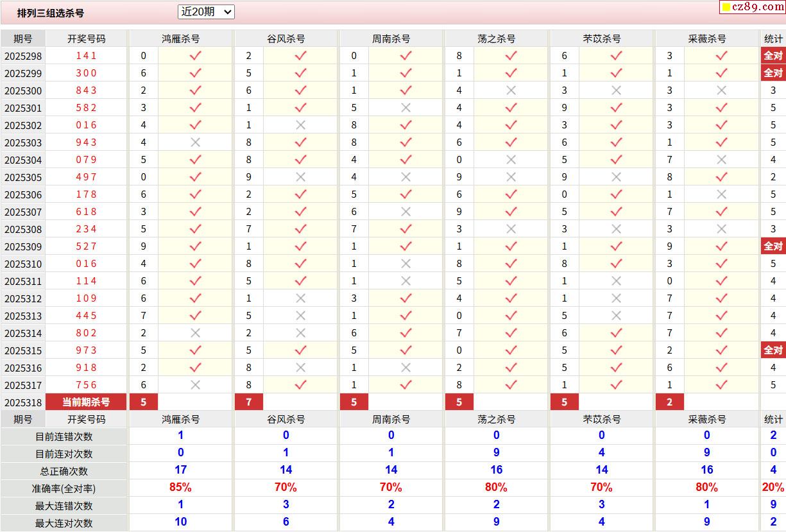
Task: Click red checkmark in row 2025317 under 采薇杀号
Action: pyautogui.click(x=721, y=385)
